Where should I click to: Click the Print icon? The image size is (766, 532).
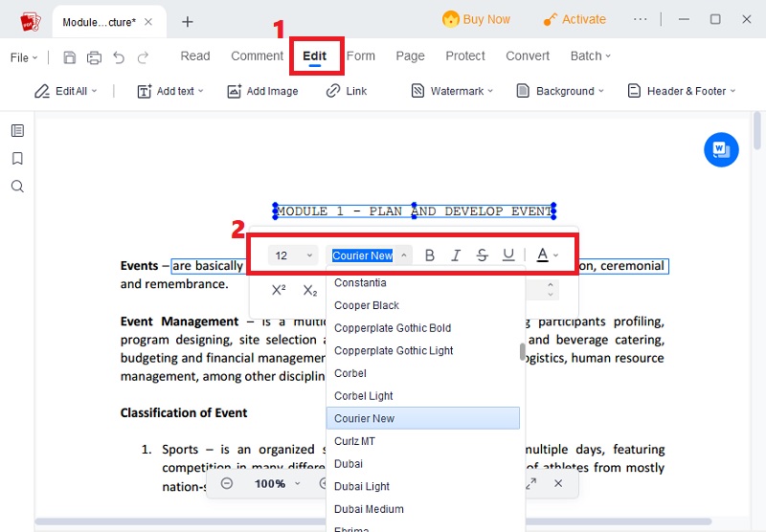point(94,57)
